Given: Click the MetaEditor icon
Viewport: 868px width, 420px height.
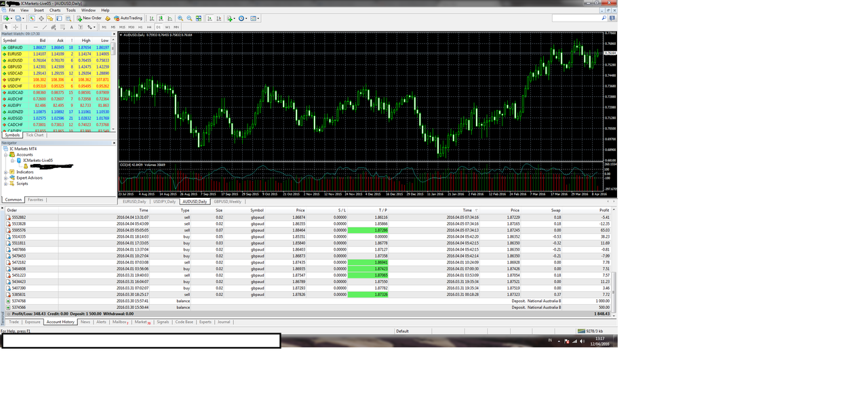Looking at the screenshot, I should coord(107,18).
